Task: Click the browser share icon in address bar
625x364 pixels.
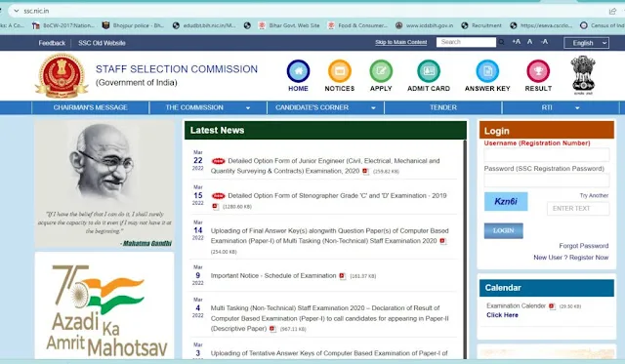Action: point(612,11)
